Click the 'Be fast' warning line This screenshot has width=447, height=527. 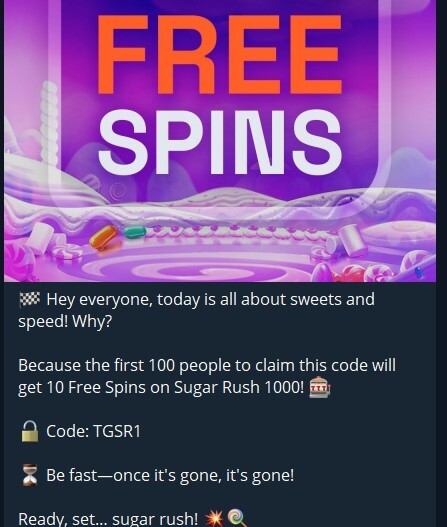coord(170,475)
